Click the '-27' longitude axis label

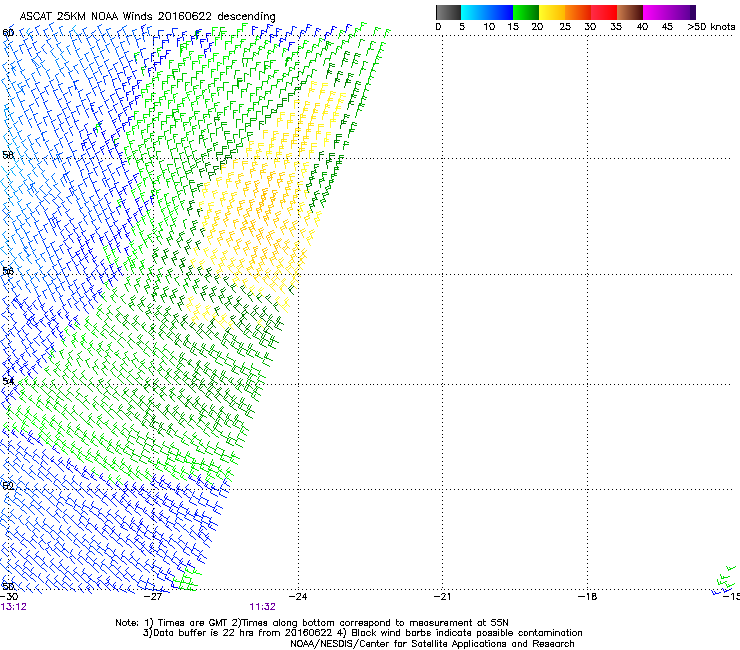(153, 597)
